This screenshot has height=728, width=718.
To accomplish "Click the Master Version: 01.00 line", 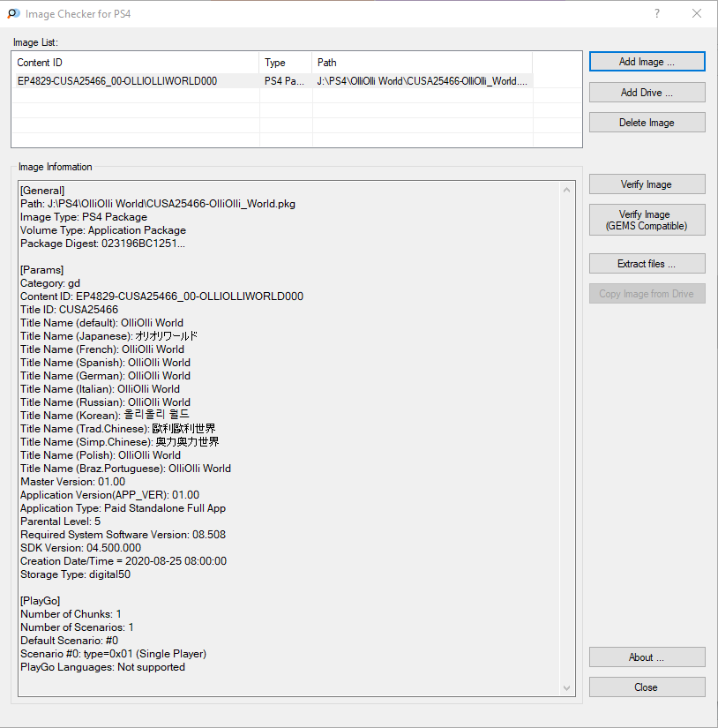I will point(73,482).
